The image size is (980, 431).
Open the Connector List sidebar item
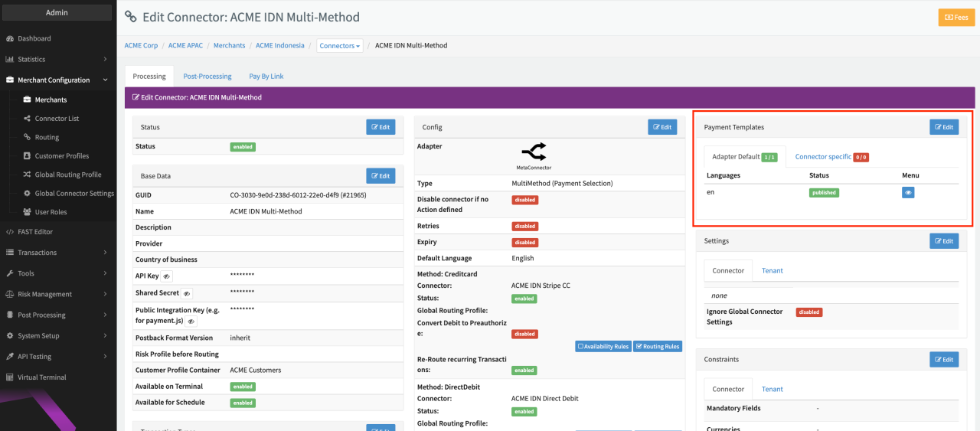coord(57,119)
